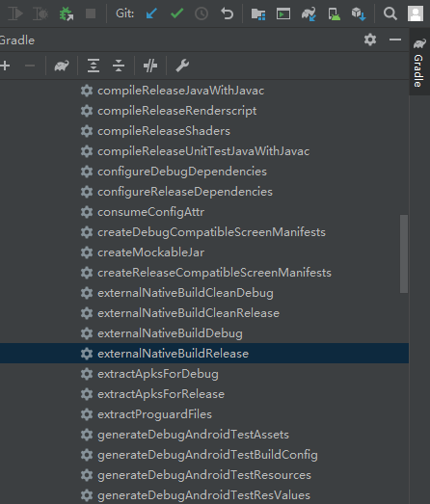Viewport: 430px width, 504px height.
Task: Click the user account avatar icon
Action: 416,13
